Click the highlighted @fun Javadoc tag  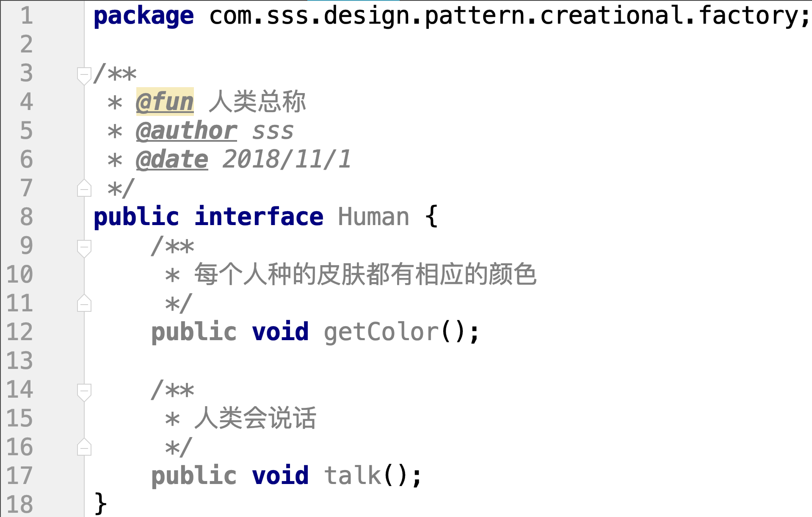tap(165, 102)
